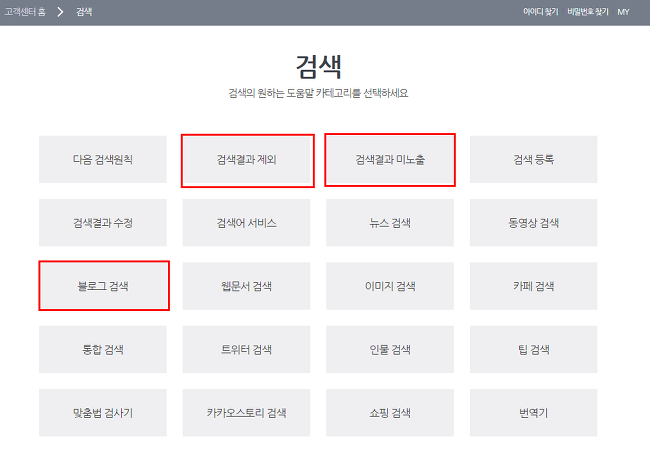Open the MY menu link
The image size is (650, 455).
tap(623, 12)
